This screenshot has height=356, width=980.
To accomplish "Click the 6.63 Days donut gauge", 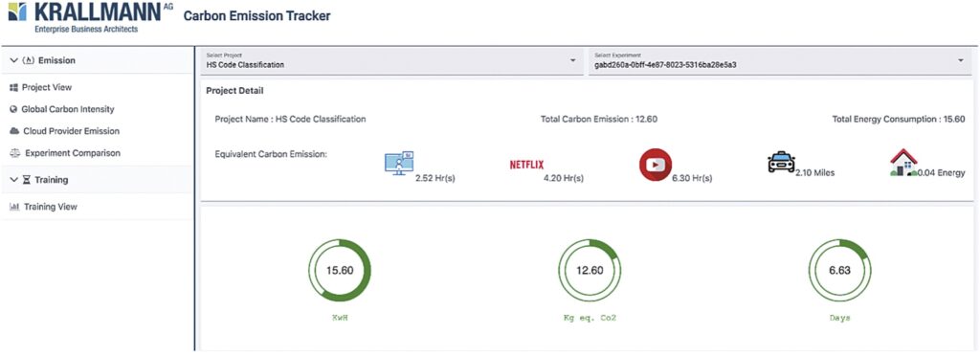I will pos(839,271).
